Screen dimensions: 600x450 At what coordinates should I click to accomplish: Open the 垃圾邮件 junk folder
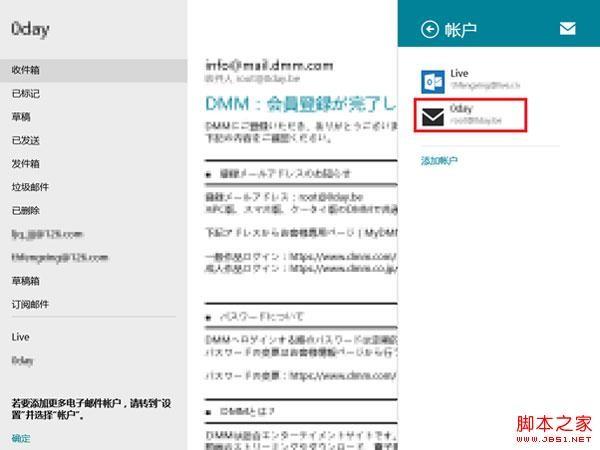pyautogui.click(x=94, y=187)
